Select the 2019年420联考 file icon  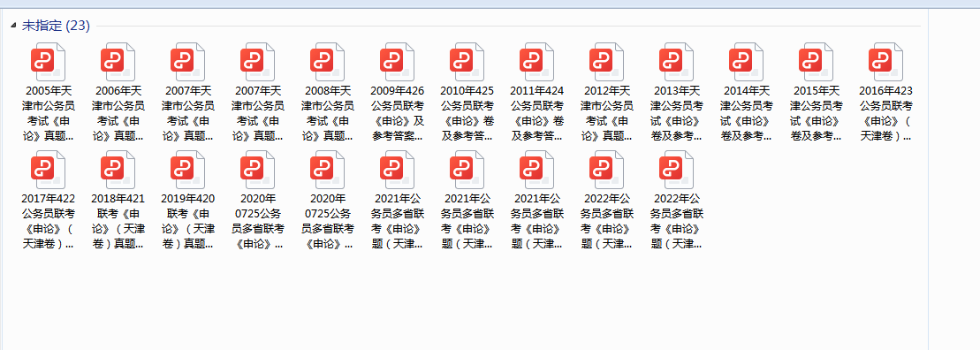click(x=188, y=170)
